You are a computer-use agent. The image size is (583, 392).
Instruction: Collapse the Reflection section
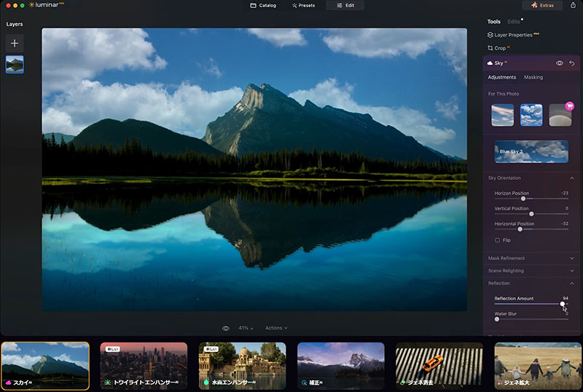572,283
